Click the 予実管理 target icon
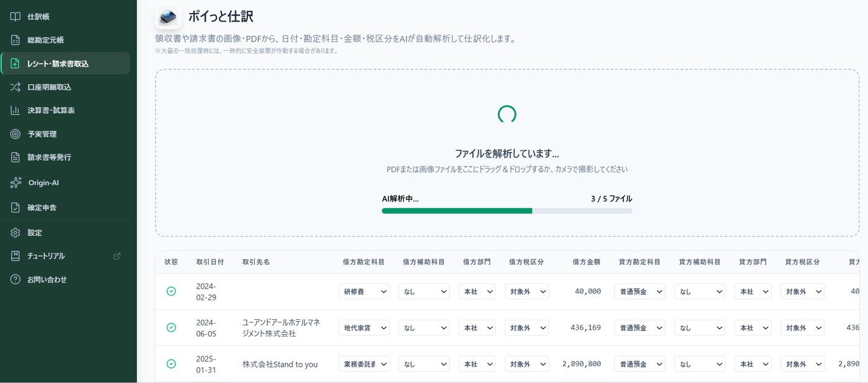 pyautogui.click(x=15, y=134)
